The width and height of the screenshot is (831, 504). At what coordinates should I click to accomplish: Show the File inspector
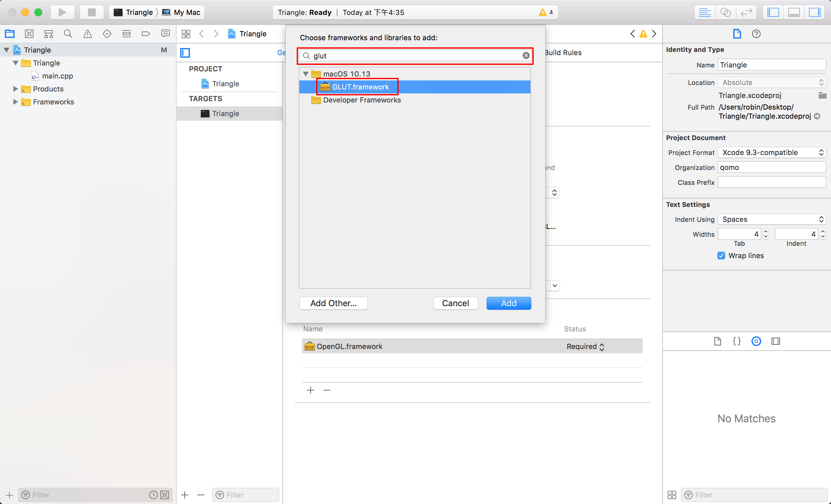click(x=737, y=34)
